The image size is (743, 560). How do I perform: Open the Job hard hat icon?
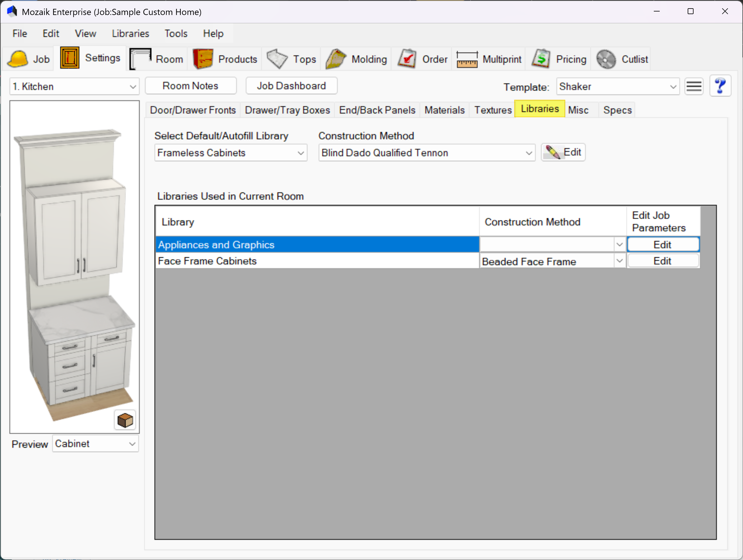tap(17, 59)
